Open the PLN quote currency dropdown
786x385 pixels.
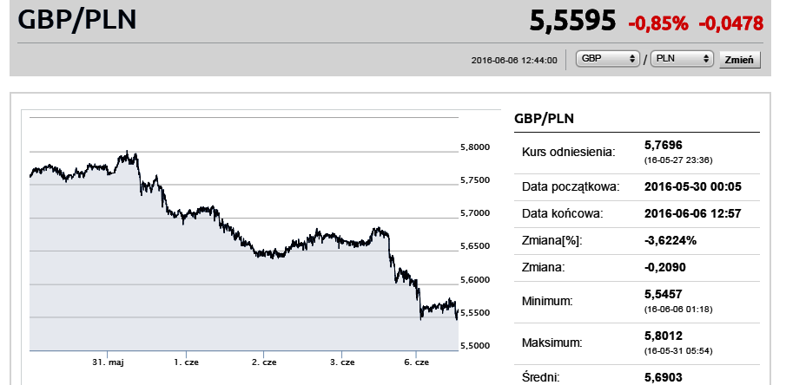[682, 59]
